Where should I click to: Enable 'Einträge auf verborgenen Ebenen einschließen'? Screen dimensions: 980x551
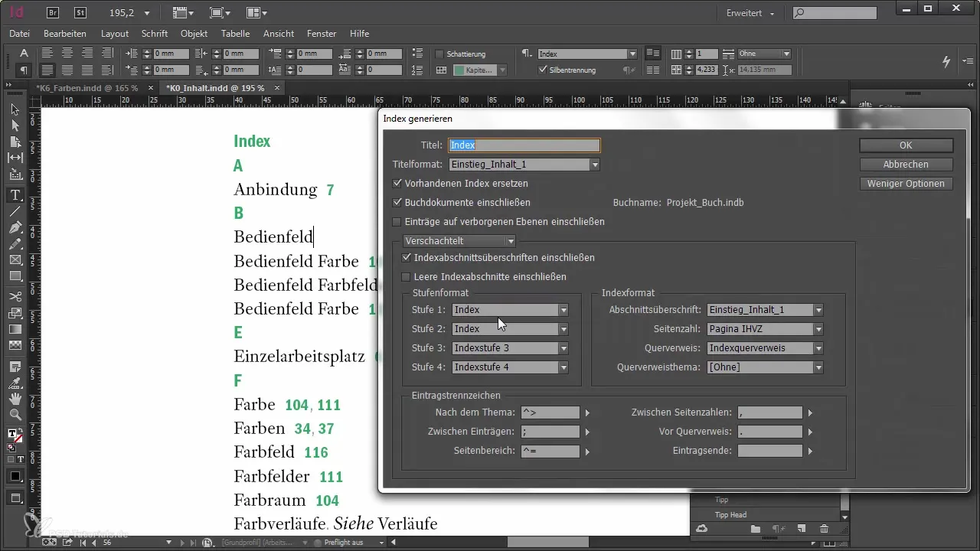click(397, 222)
